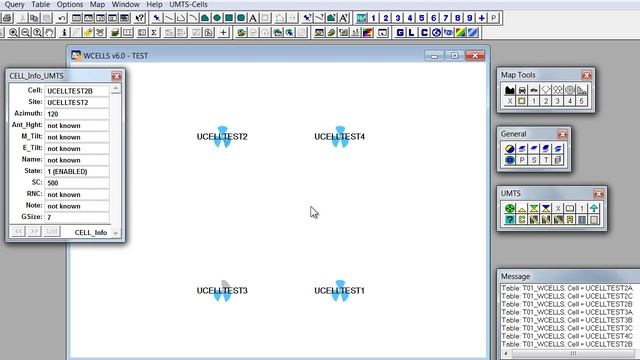The image size is (640, 360).
Task: Click the Help pointer question-mark icon
Action: 140,18
